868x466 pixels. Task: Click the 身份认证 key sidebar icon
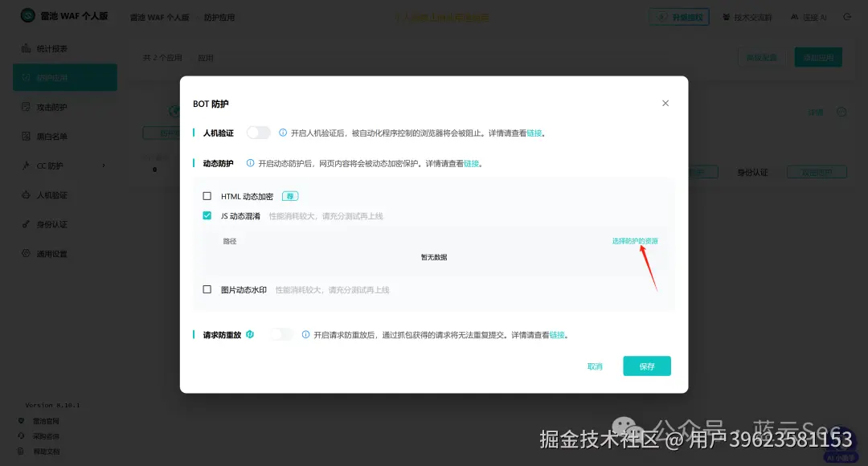tap(26, 223)
